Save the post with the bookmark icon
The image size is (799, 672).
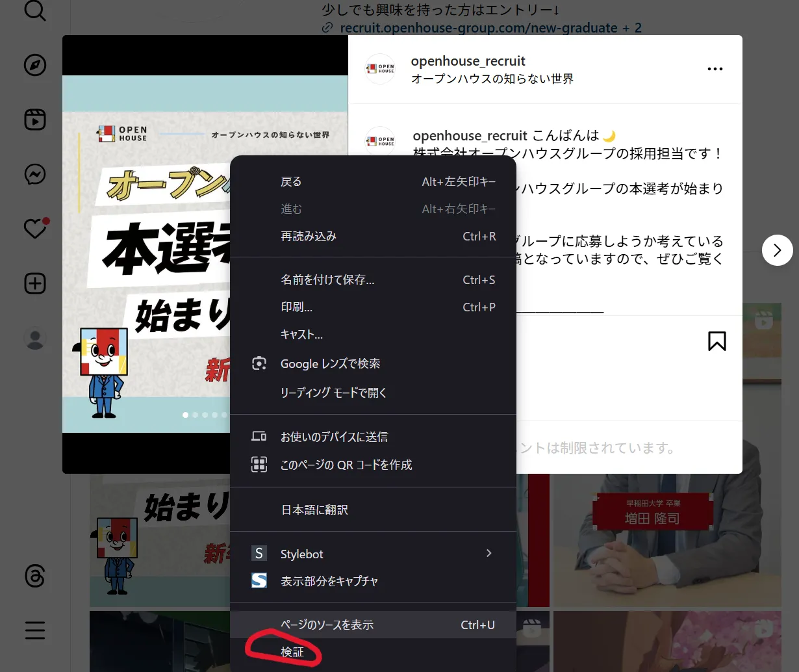pyautogui.click(x=717, y=341)
